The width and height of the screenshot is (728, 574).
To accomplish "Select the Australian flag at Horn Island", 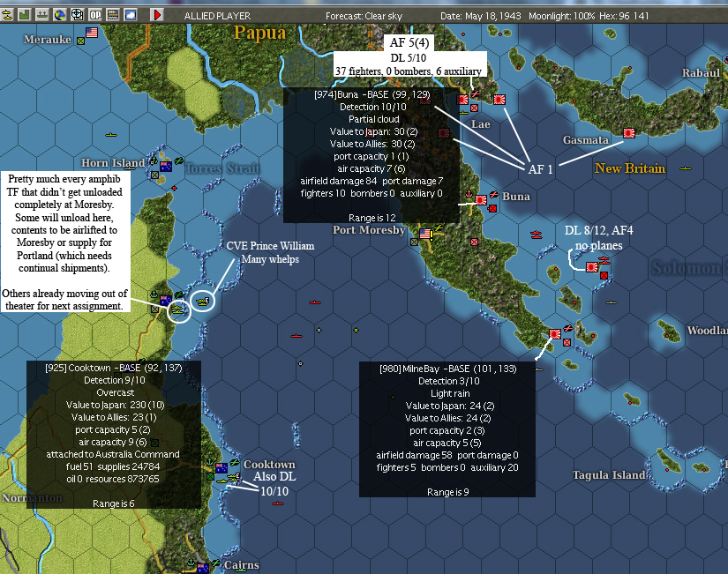I will pyautogui.click(x=166, y=166).
